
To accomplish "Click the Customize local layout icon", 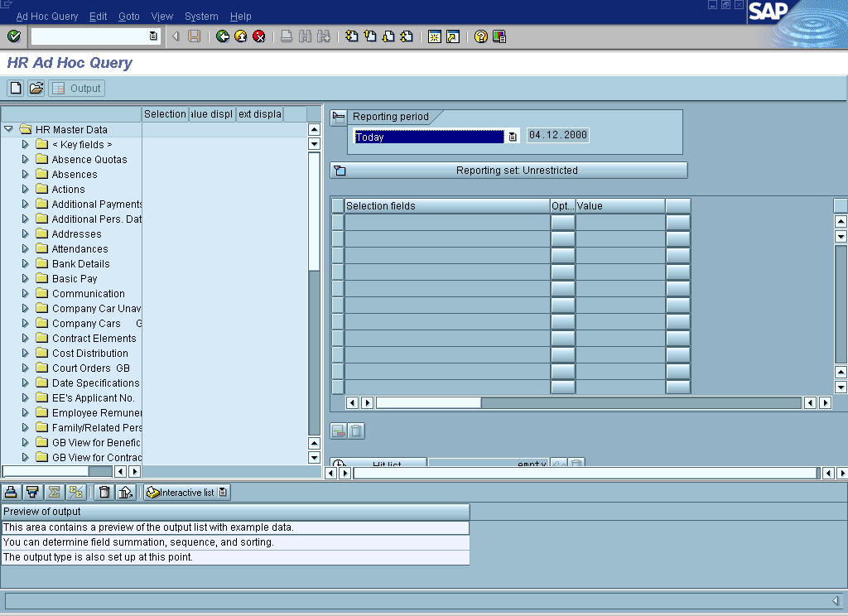I will (x=499, y=36).
